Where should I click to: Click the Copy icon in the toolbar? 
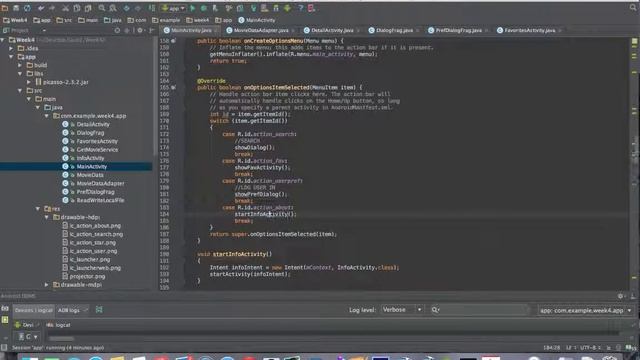(x=76, y=8)
